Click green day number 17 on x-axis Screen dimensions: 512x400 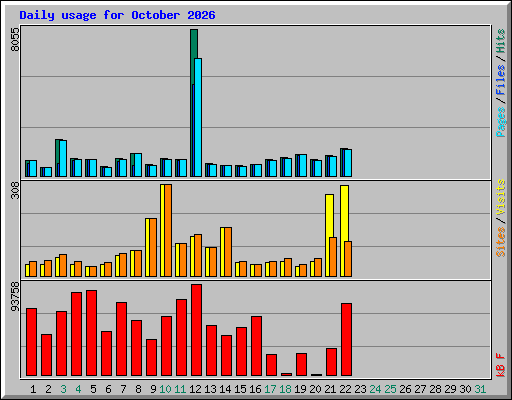270,389
